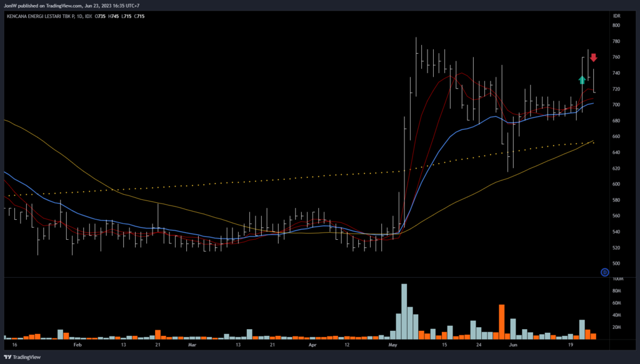Click the 'Feb' label on time axis
Viewport: 640px width, 364px height.
click(77, 344)
